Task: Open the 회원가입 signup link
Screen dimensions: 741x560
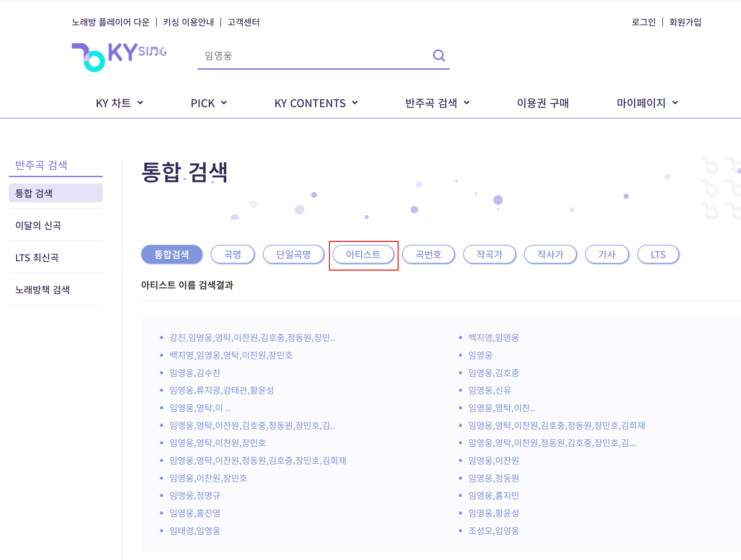Action: coord(685,22)
